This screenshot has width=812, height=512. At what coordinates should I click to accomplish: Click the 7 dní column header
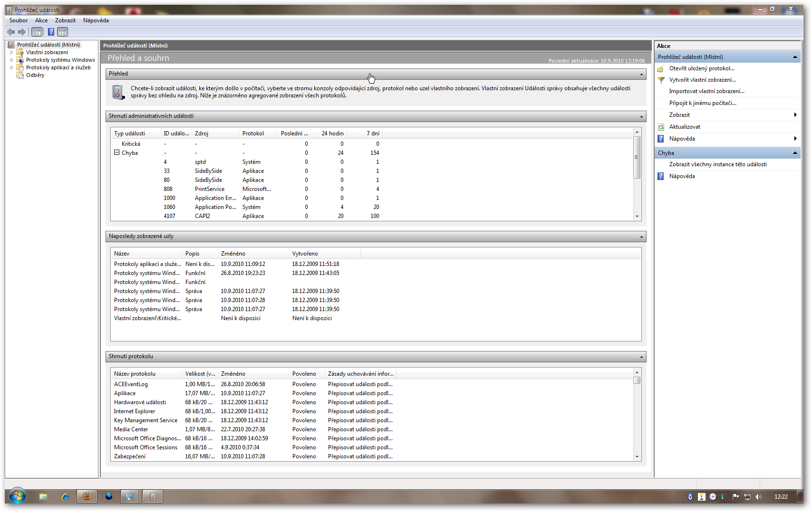coord(373,133)
